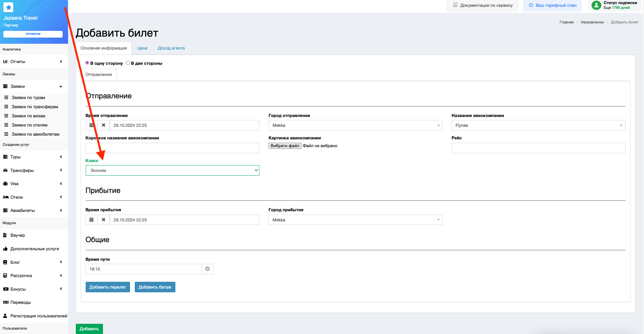644x334 pixels.
Task: Switch to the Доход агента tab
Action: [x=171, y=48]
